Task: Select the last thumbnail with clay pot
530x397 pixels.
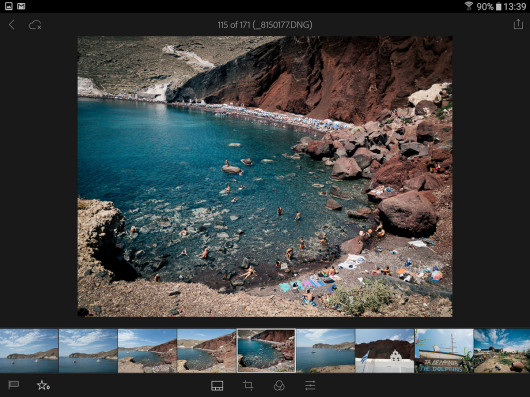Action: coord(502,351)
